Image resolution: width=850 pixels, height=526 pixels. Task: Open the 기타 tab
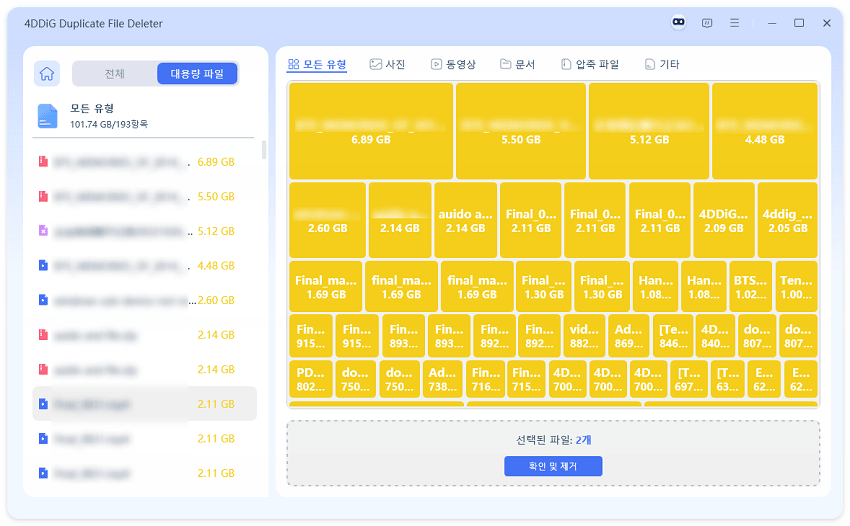pos(662,65)
